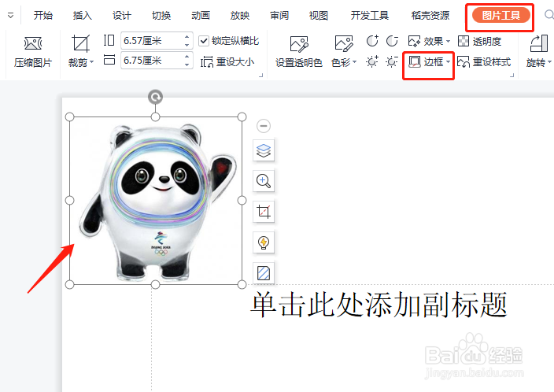
Task: Open the Start (开始) tab
Action: pyautogui.click(x=43, y=15)
